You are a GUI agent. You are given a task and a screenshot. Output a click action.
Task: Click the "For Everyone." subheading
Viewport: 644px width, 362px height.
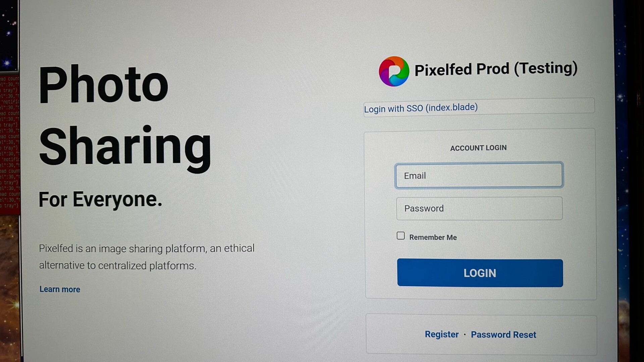coord(100,199)
